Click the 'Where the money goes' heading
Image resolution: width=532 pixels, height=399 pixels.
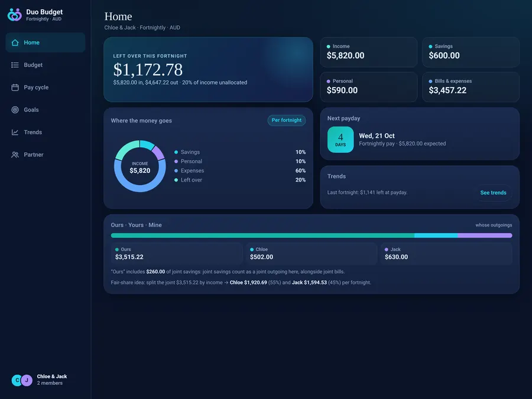(141, 121)
